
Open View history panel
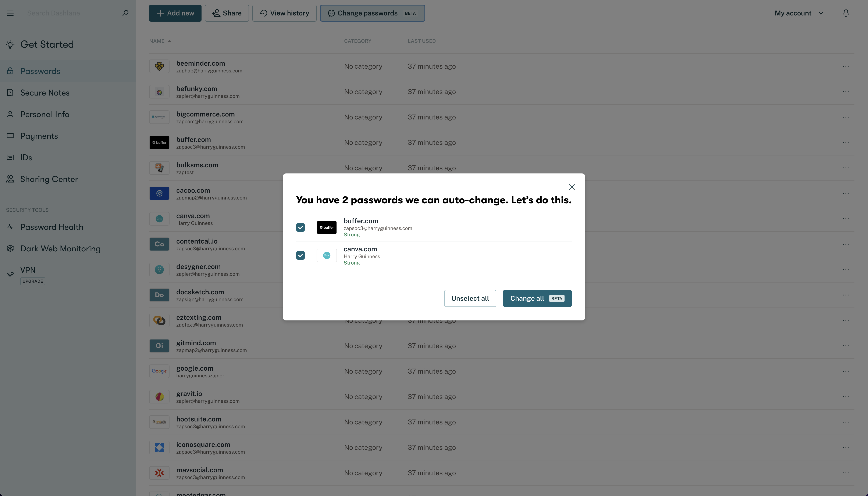[284, 13]
